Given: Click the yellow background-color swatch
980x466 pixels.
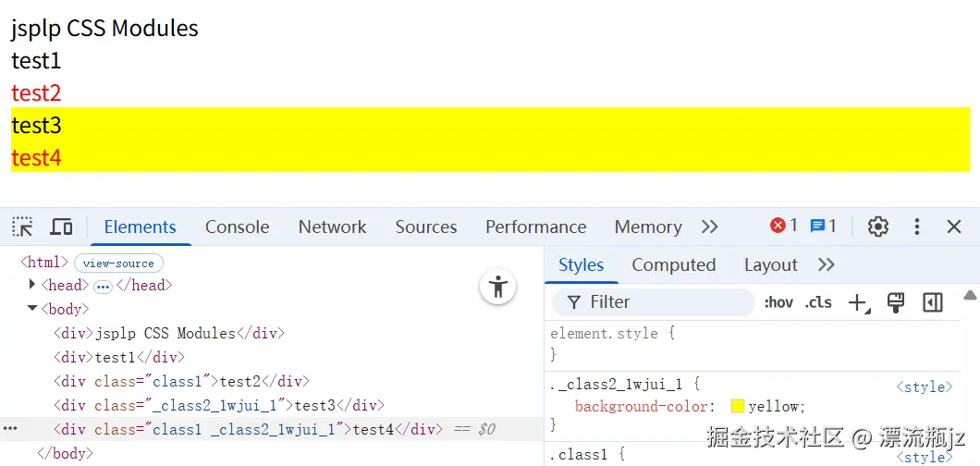Looking at the screenshot, I should pyautogui.click(x=737, y=406).
